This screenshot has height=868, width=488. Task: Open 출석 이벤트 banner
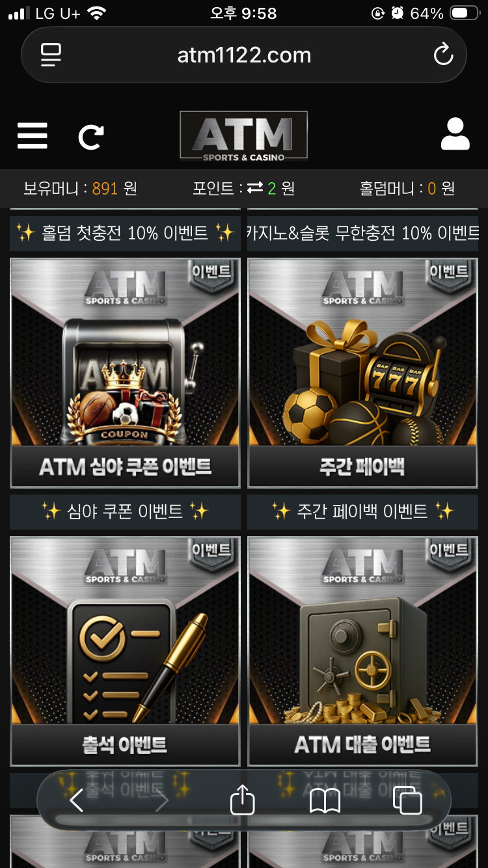tap(125, 651)
